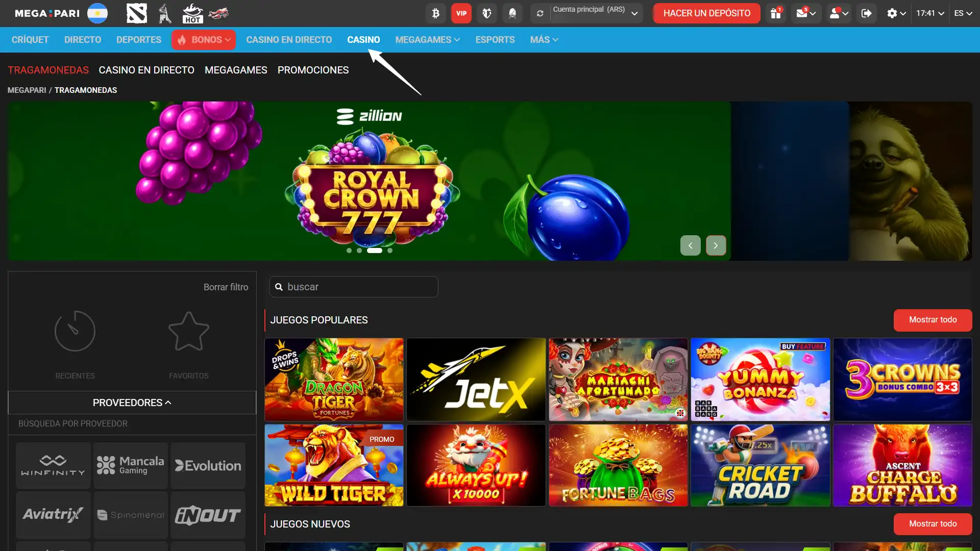980x551 pixels.
Task: Filter by Evolution provider
Action: [x=208, y=465]
